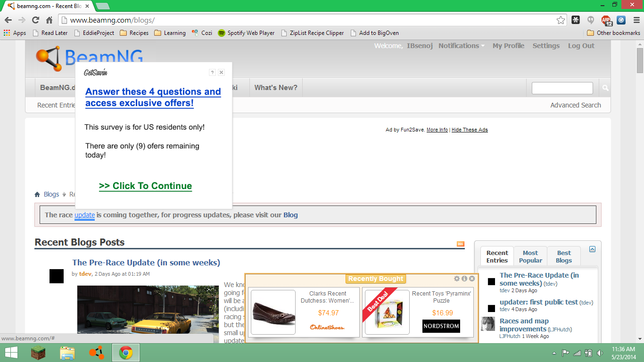Screen dimensions: 644x362
Task: Open the Adblock Plus extension icon
Action: pyautogui.click(x=606, y=20)
